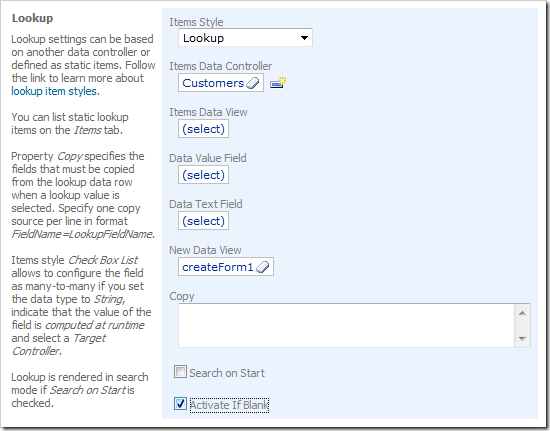
Task: Pick a Data Value Field via (select)
Action: pos(203,175)
